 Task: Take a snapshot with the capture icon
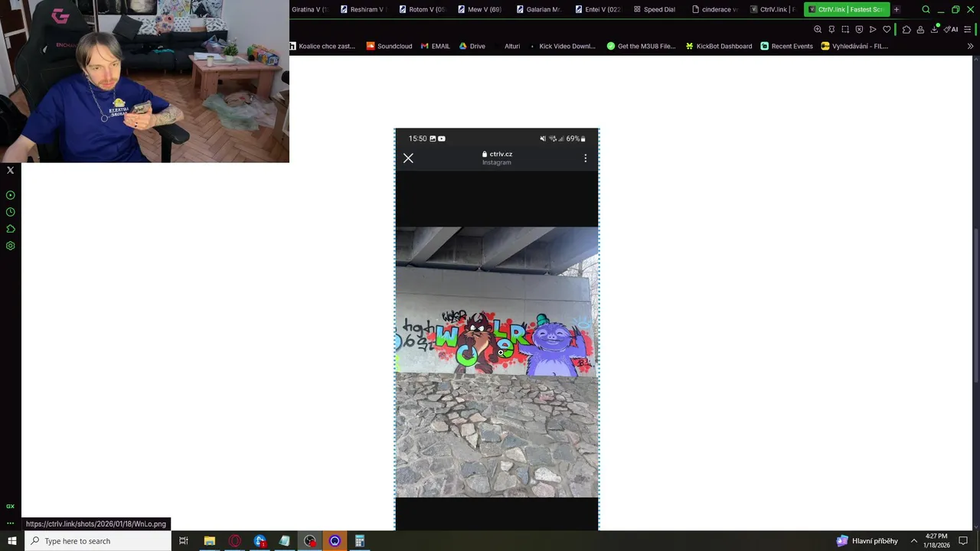pyautogui.click(x=845, y=29)
